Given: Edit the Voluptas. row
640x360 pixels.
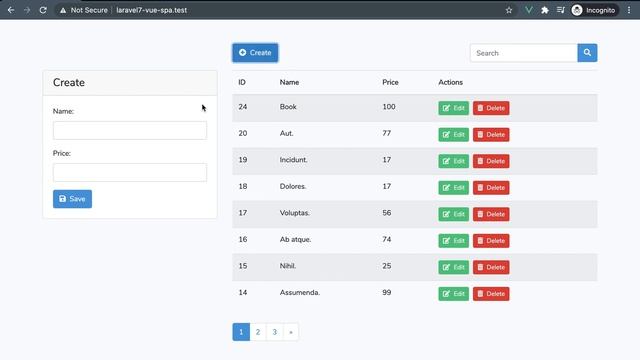Looking at the screenshot, I should point(453,214).
